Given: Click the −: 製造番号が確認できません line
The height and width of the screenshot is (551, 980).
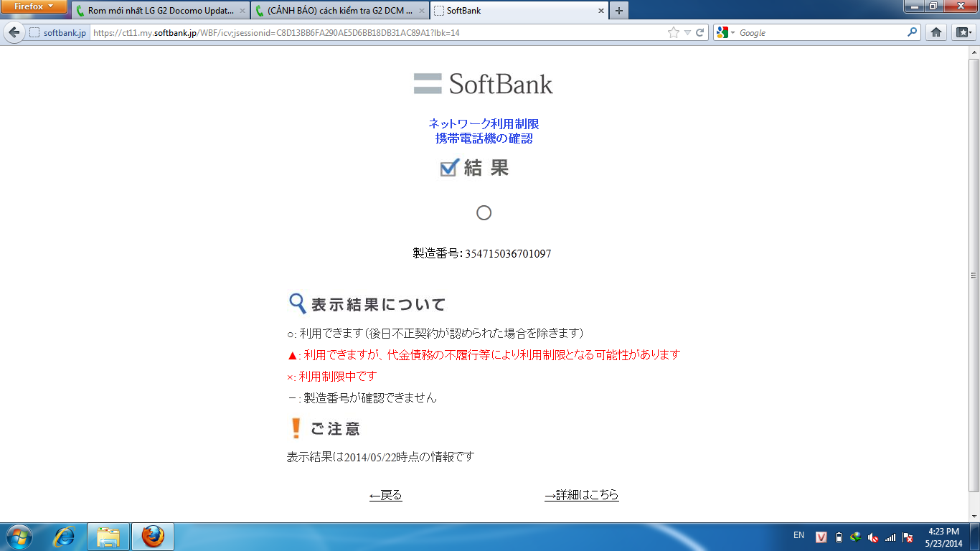Looking at the screenshot, I should [362, 397].
